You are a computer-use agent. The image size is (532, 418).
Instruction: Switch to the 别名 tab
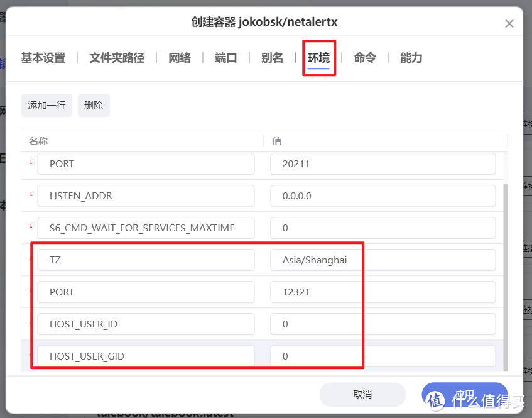click(272, 57)
